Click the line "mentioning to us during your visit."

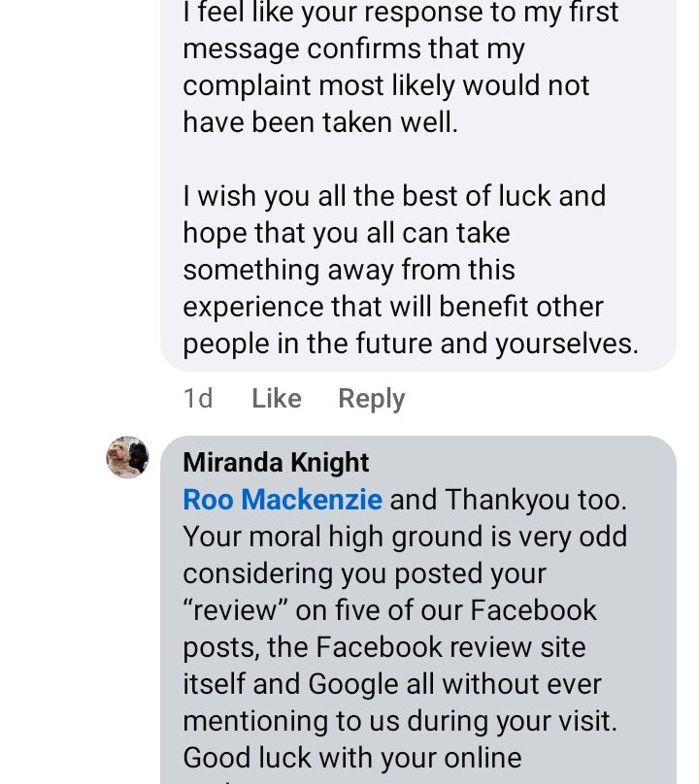coord(400,721)
